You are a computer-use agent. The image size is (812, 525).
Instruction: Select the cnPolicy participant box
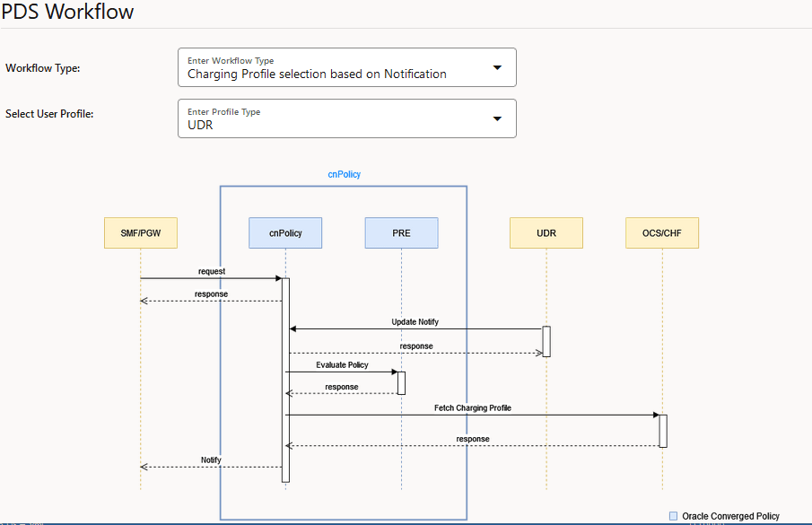[x=284, y=232]
